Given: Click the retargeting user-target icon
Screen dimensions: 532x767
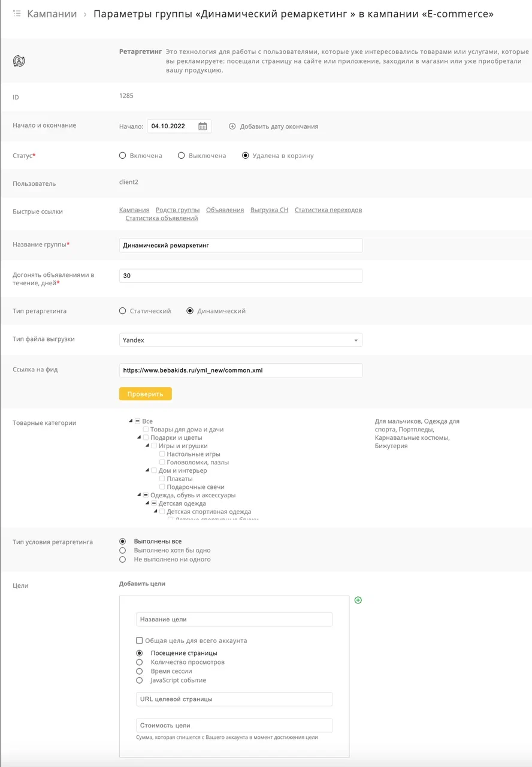Looking at the screenshot, I should point(19,61).
